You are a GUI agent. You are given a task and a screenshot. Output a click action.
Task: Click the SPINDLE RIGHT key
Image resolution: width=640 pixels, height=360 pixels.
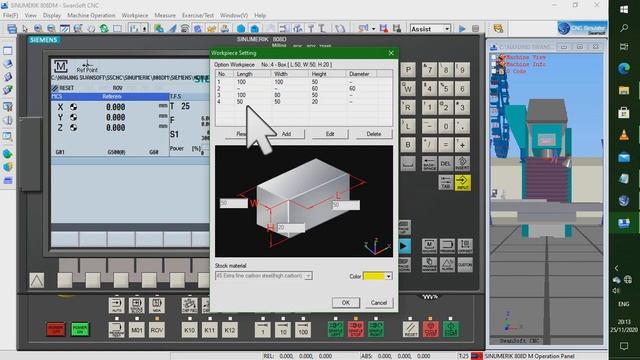(x=376, y=329)
